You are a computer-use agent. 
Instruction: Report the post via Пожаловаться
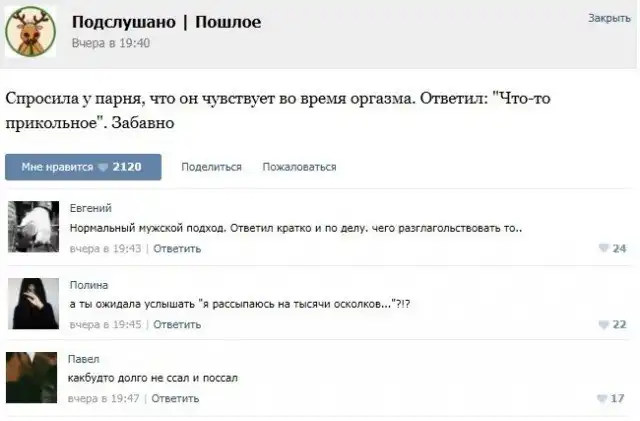coord(299,167)
